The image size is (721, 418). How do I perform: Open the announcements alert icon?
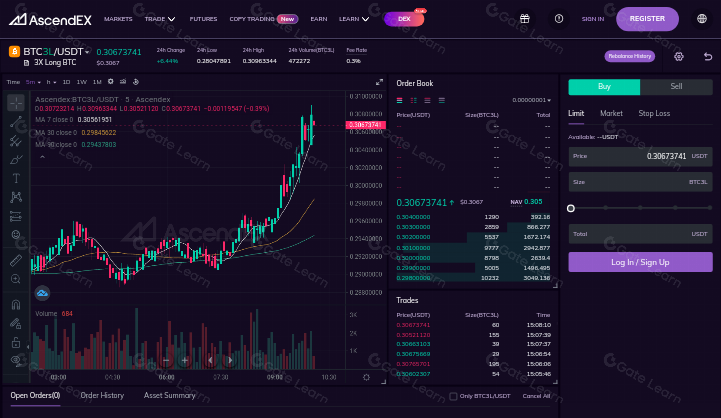559,19
